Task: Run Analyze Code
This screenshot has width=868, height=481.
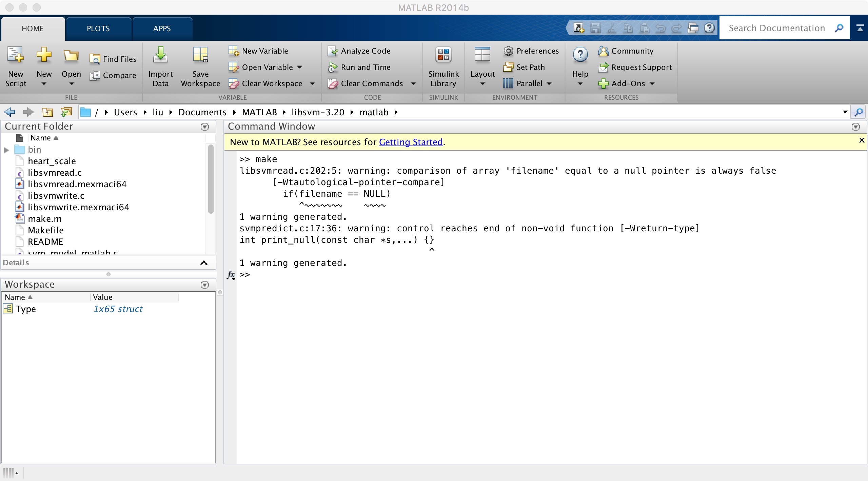Action: click(359, 51)
